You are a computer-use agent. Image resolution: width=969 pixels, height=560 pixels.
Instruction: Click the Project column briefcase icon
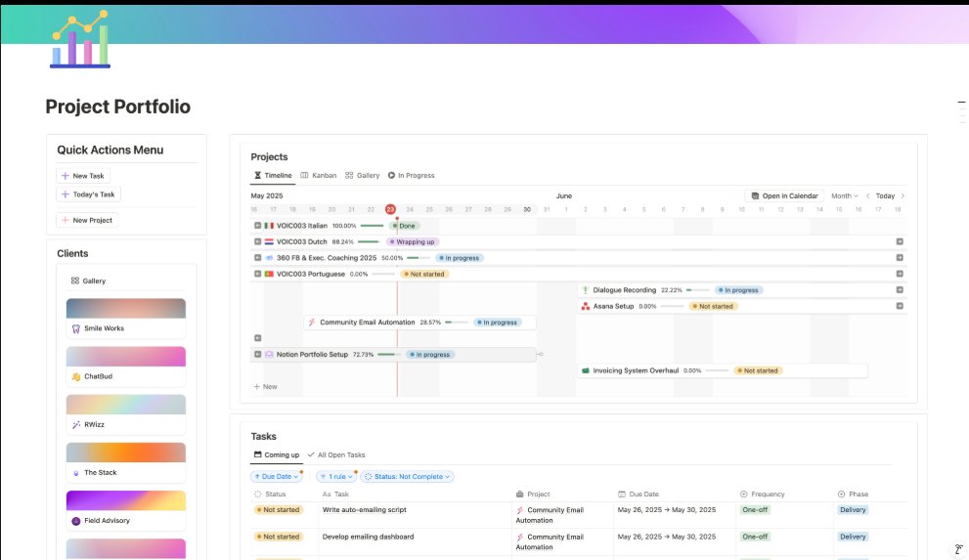[520, 494]
